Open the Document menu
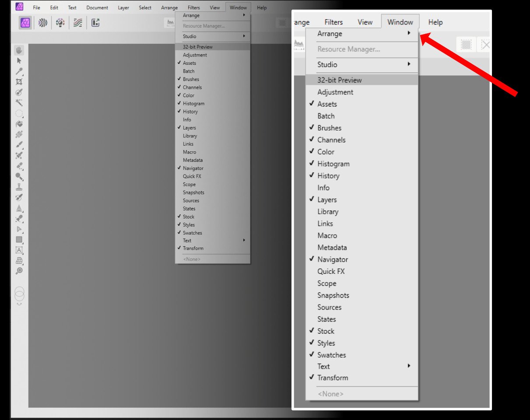Viewport: 530px width, 420px height. click(x=97, y=7)
